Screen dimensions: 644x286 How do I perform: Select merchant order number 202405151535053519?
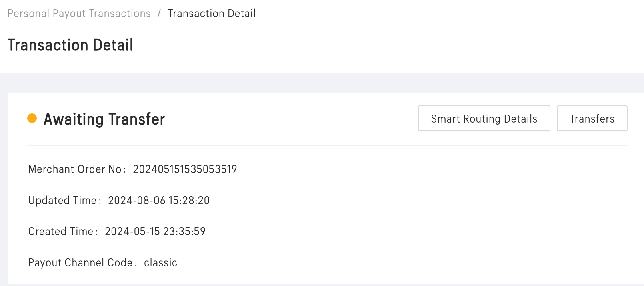[x=185, y=169]
